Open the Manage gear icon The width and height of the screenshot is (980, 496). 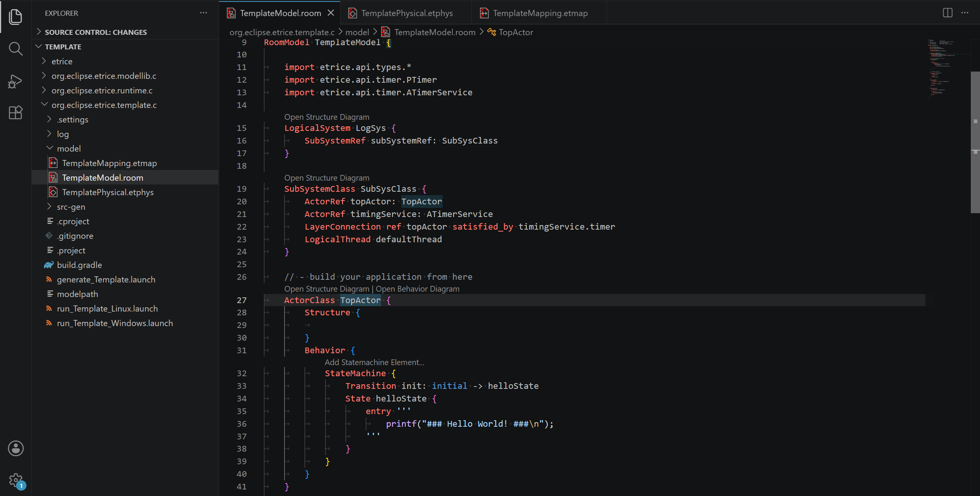(x=15, y=480)
